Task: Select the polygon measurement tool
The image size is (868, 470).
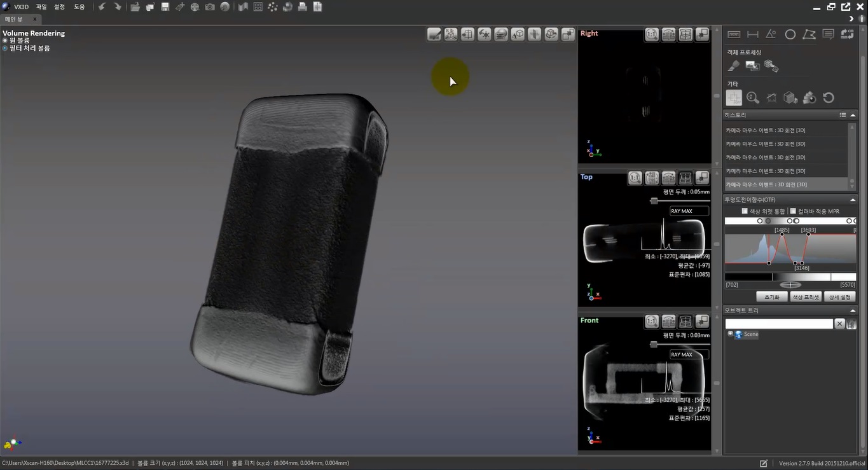Action: [809, 34]
